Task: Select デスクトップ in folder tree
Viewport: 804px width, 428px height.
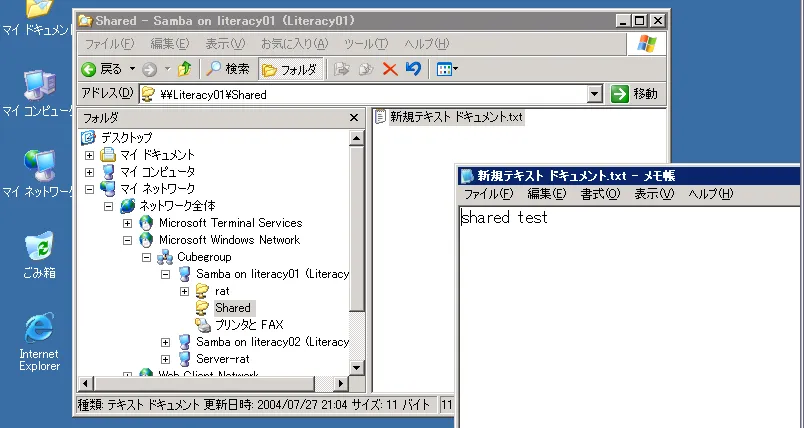Action: pos(126,137)
